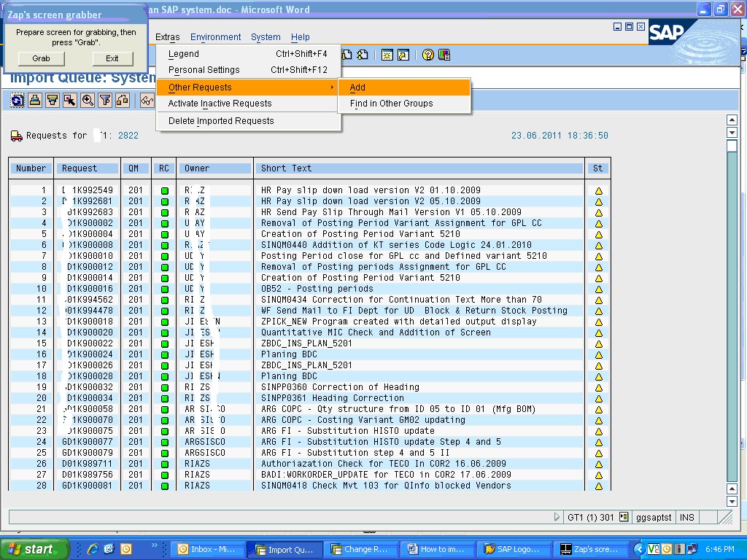This screenshot has height=560, width=747.
Task: Click the customize local layout icon
Action: click(x=444, y=55)
